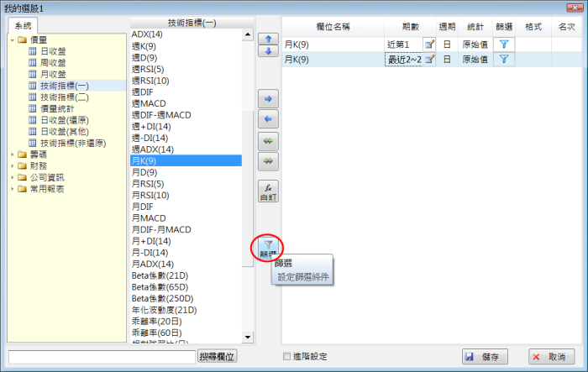
Task: Click the indicator list scrollbar thumb
Action: (x=248, y=189)
